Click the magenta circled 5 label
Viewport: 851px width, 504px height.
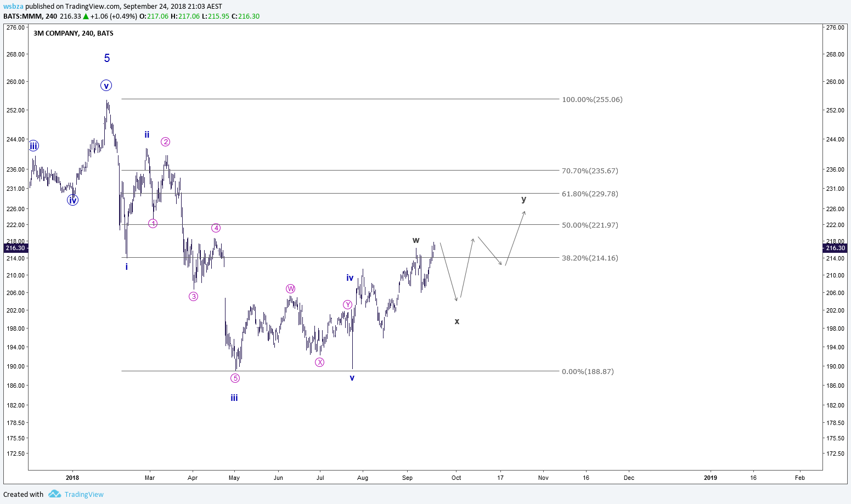pyautogui.click(x=235, y=378)
